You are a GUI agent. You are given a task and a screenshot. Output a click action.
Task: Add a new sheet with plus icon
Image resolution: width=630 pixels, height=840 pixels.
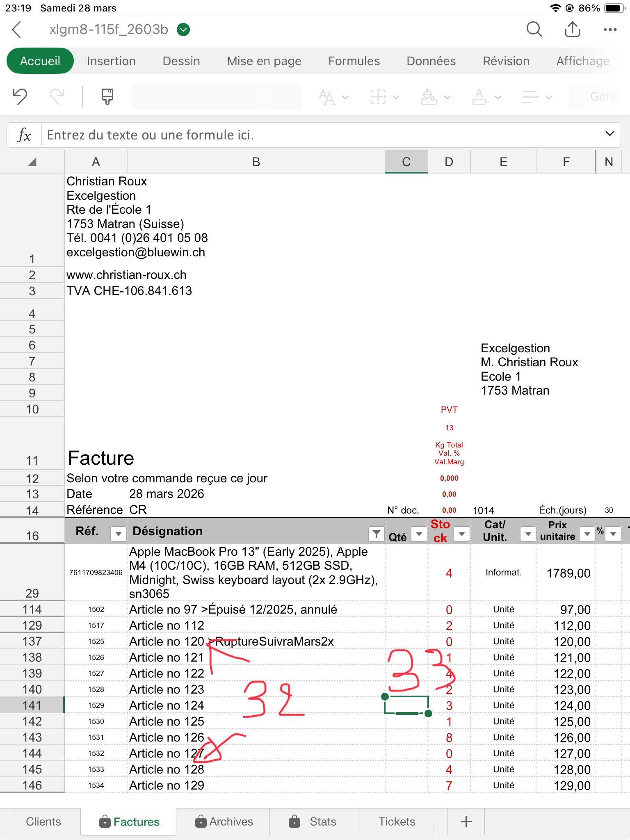click(466, 822)
